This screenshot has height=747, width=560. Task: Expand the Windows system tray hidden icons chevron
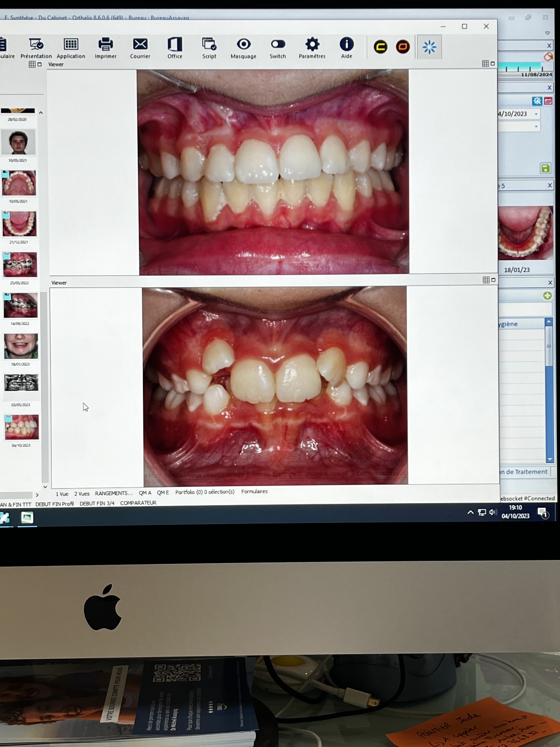(x=470, y=512)
